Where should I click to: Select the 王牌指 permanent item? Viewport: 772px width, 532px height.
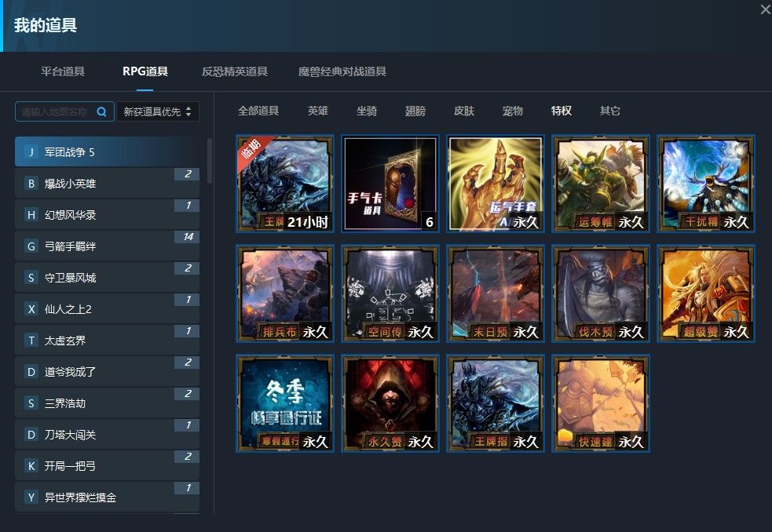496,403
